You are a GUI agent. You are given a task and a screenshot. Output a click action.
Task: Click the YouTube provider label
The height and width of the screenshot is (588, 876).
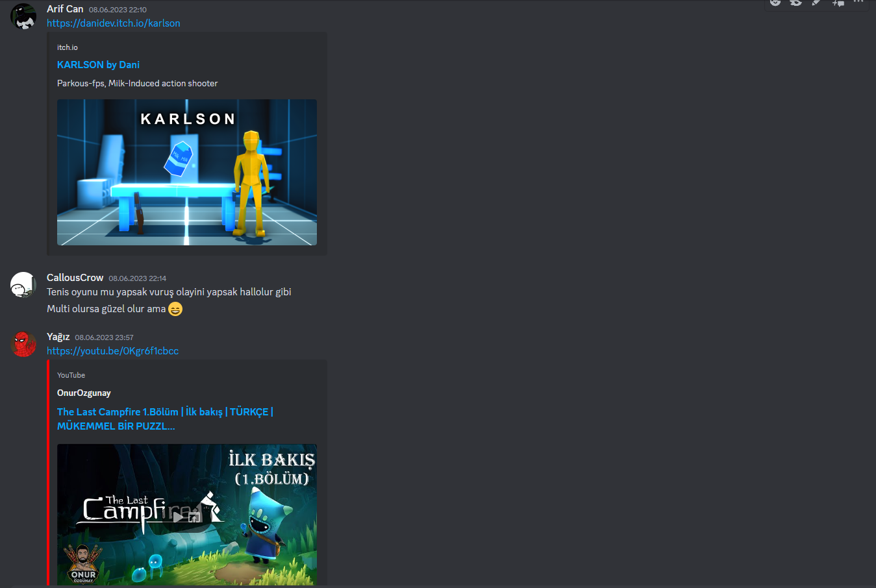point(71,375)
